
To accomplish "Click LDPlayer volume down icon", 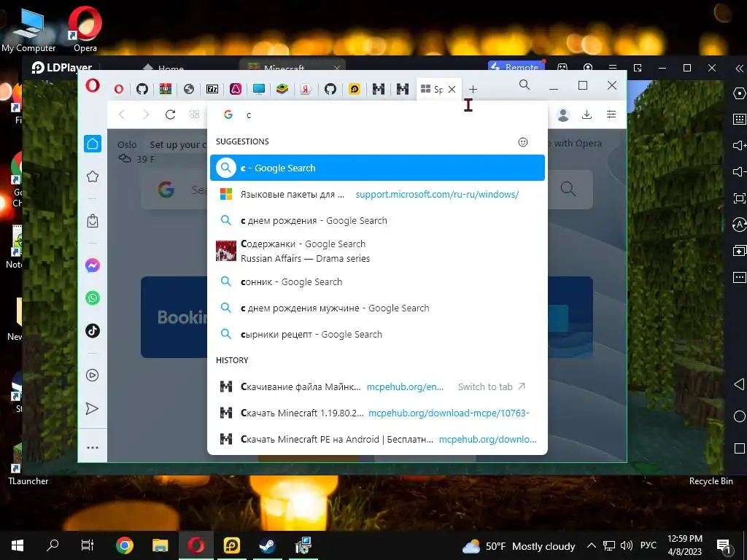I will pos(740,171).
